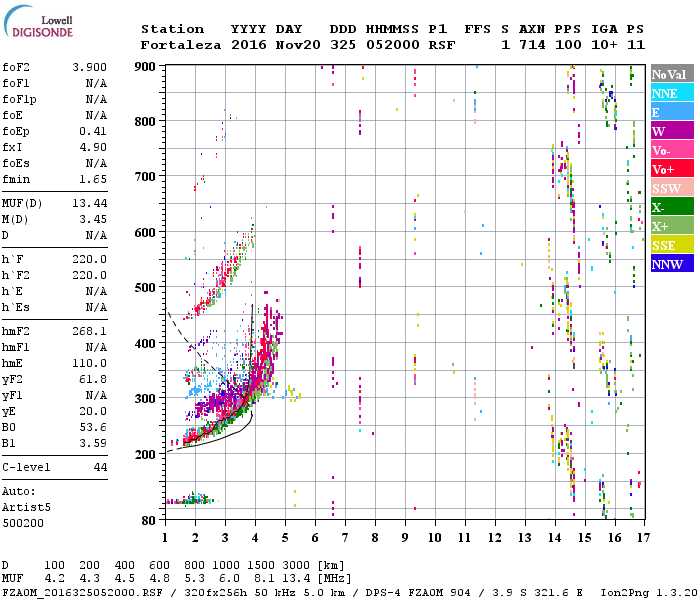The height and width of the screenshot is (600, 700).
Task: Select the NoVal gray legend swatch
Action: point(672,74)
